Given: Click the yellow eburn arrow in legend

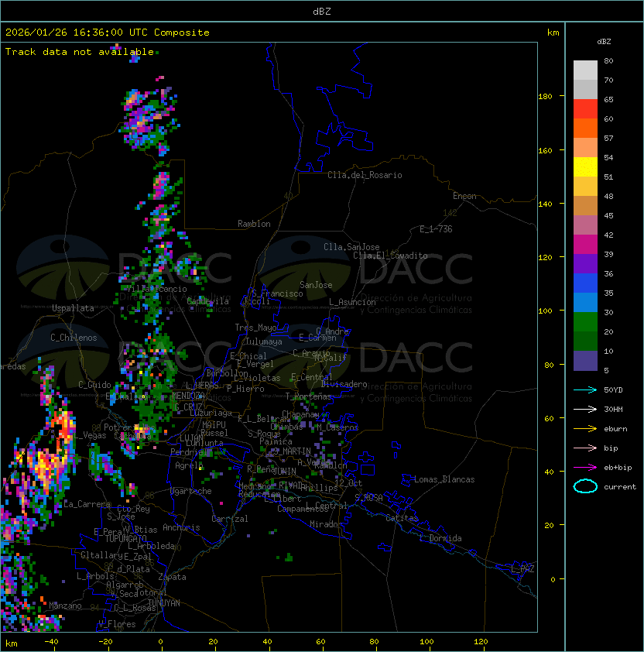Looking at the screenshot, I should point(585,429).
